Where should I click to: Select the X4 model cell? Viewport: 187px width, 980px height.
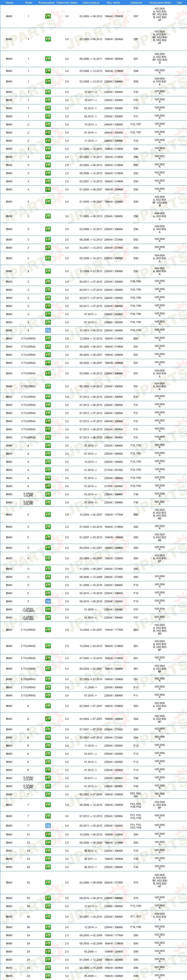pyautogui.click(x=28, y=867)
